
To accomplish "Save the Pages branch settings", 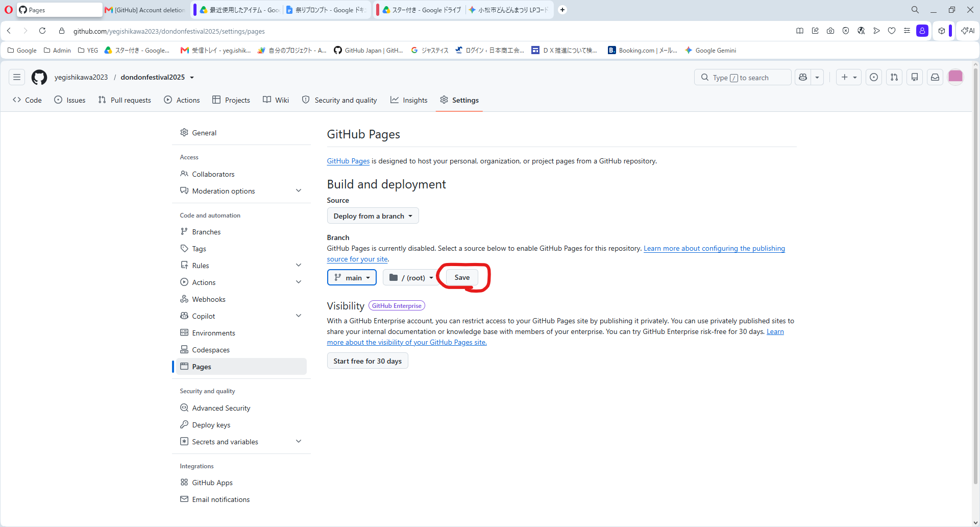I will point(462,277).
